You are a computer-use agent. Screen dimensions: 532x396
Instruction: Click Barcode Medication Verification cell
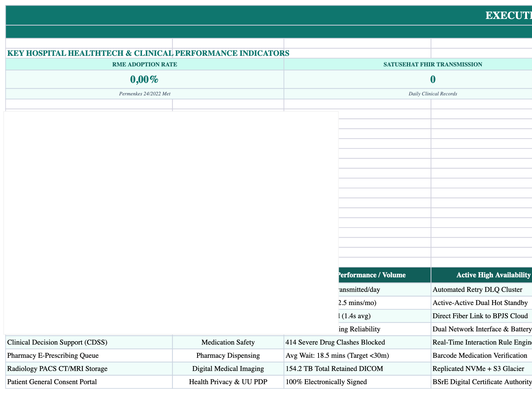[x=481, y=355]
